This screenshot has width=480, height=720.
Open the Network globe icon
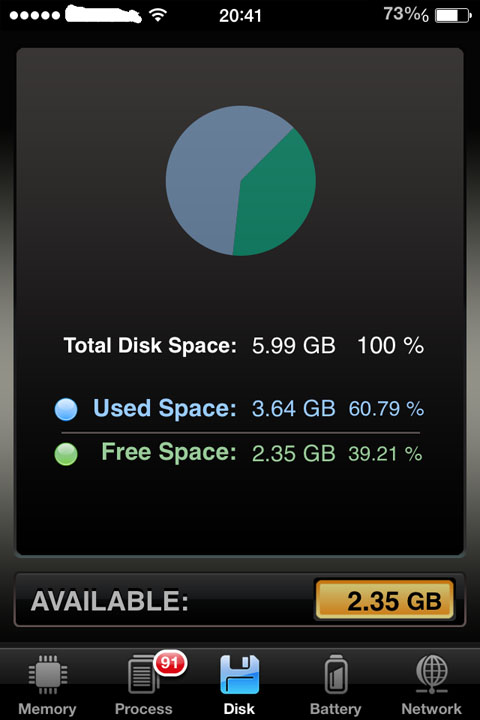[x=432, y=674]
